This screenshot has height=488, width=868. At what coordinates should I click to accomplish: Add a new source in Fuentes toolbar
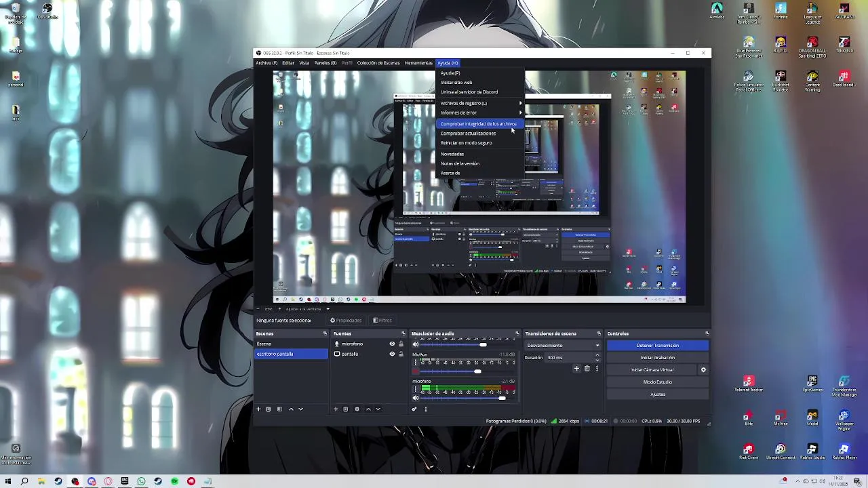click(x=336, y=409)
